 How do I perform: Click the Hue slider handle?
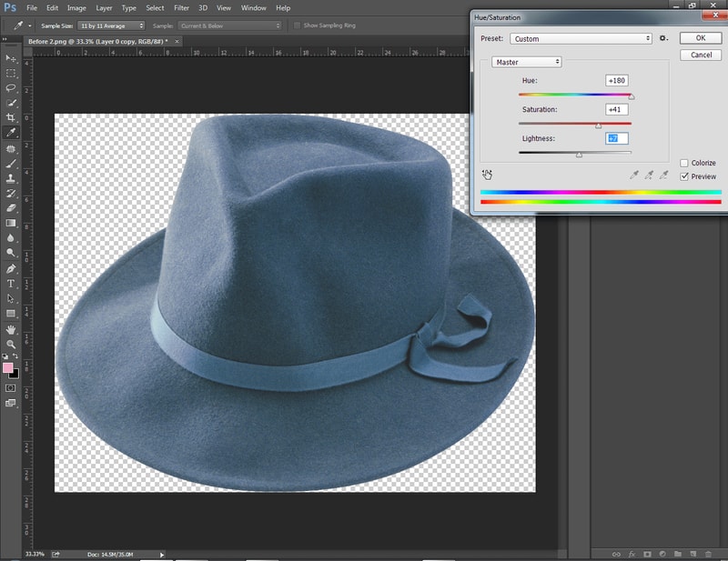click(632, 95)
